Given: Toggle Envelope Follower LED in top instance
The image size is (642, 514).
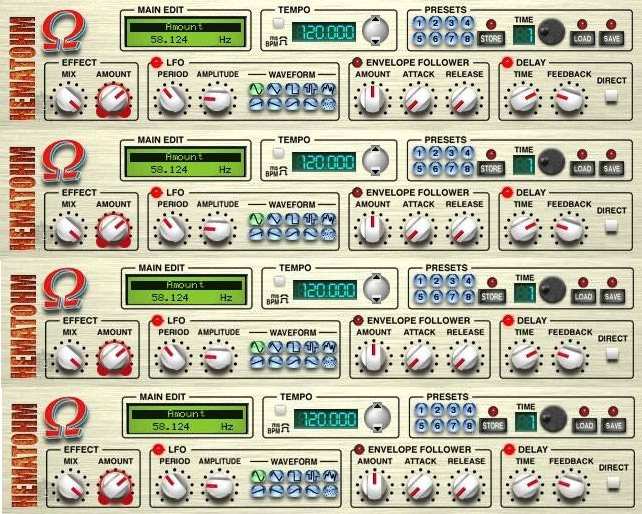Looking at the screenshot, I should pyautogui.click(x=357, y=63).
